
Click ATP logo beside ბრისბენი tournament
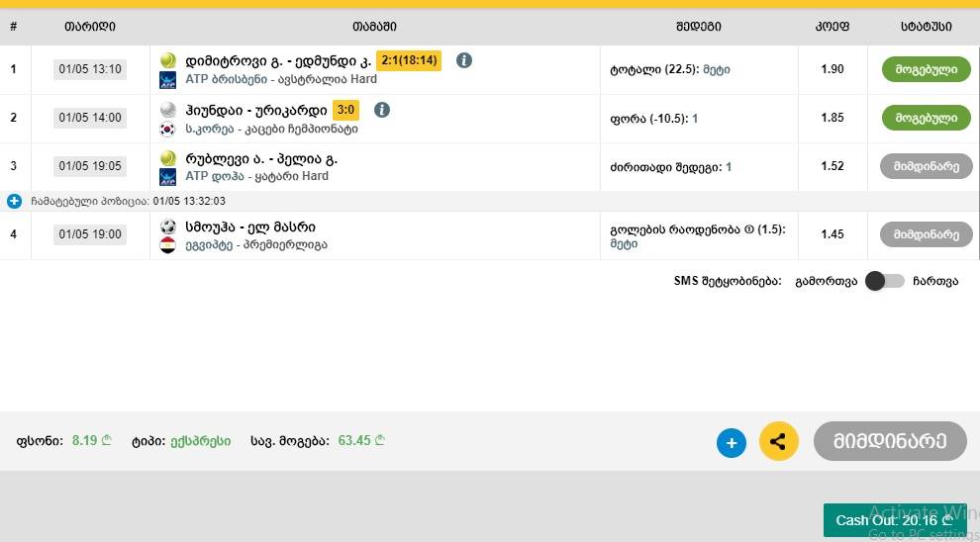click(x=168, y=80)
